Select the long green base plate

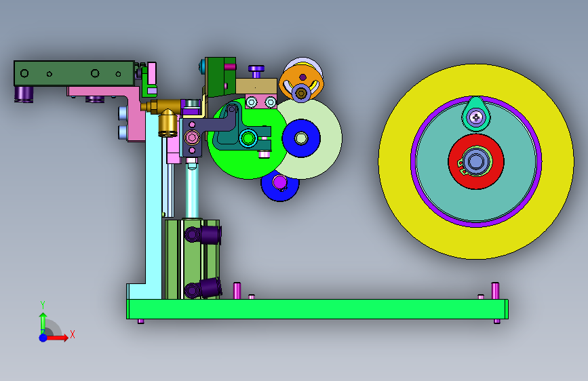click(317, 309)
